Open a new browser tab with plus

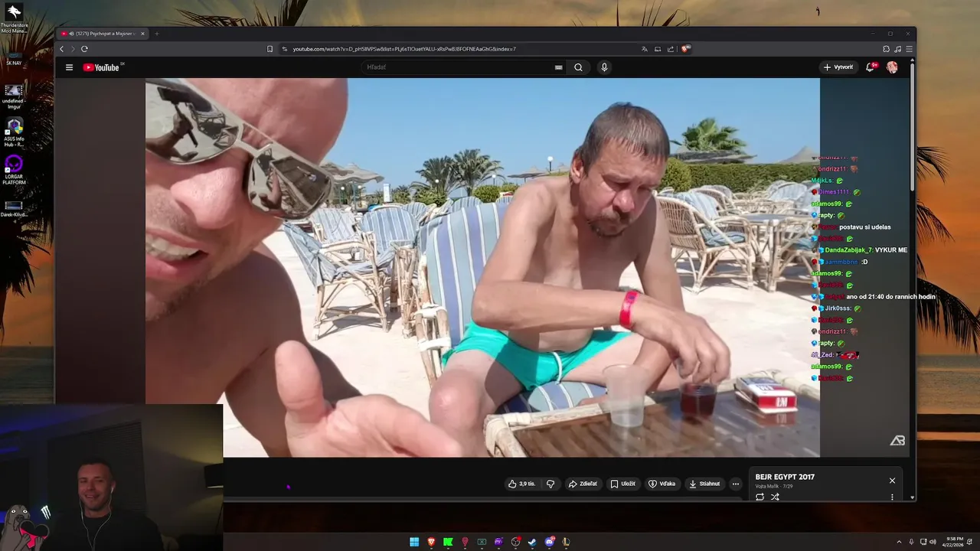click(156, 34)
